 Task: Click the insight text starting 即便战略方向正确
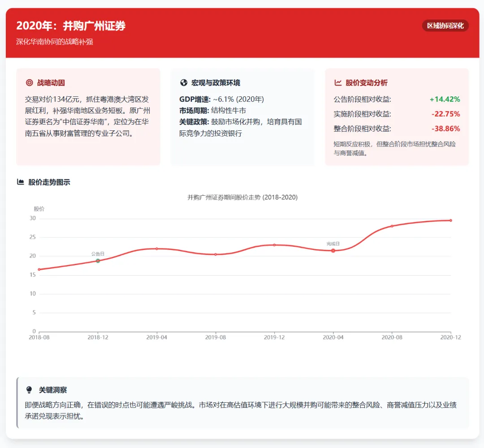[x=241, y=410]
